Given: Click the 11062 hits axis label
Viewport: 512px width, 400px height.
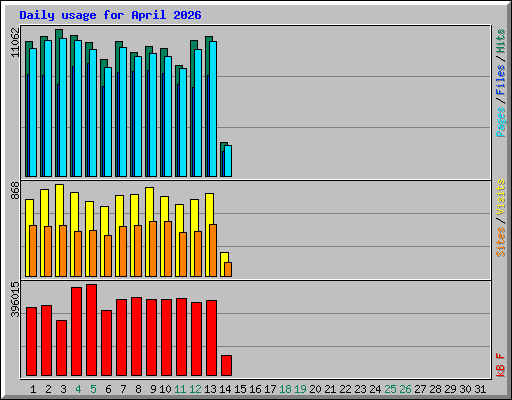Looking at the screenshot, I should (x=15, y=42).
